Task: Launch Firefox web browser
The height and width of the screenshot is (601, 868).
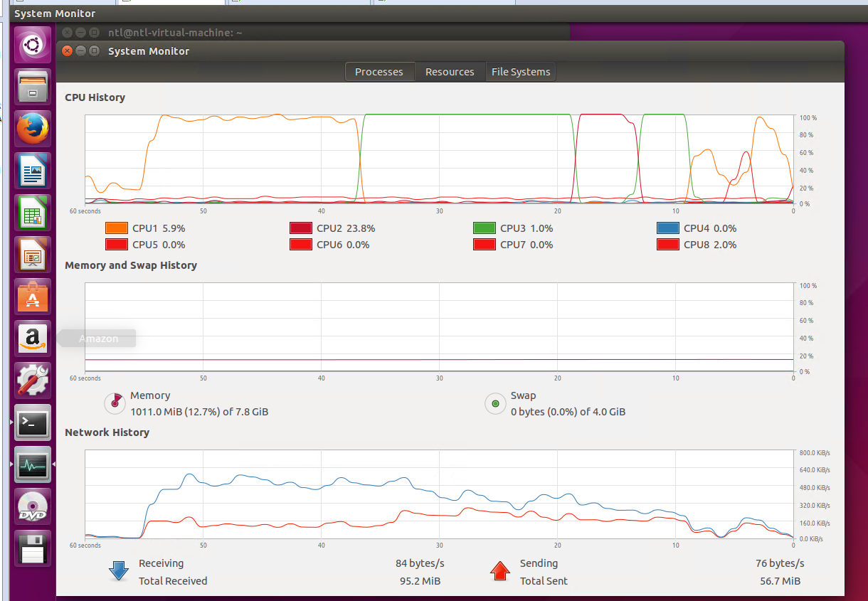Action: [33, 129]
